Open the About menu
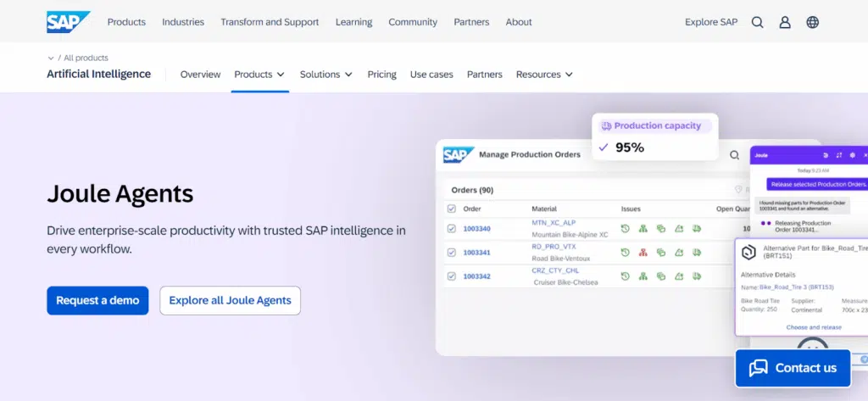This screenshot has height=401, width=868. (x=519, y=22)
